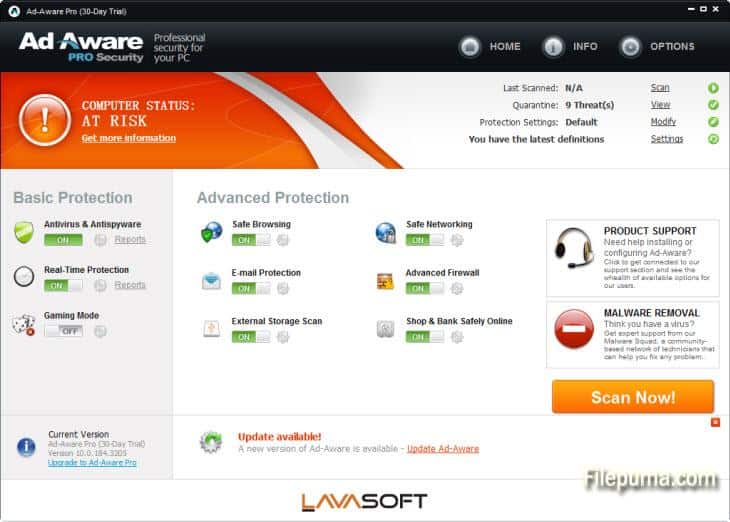Click Real-Time Protection reports icon

(x=100, y=285)
